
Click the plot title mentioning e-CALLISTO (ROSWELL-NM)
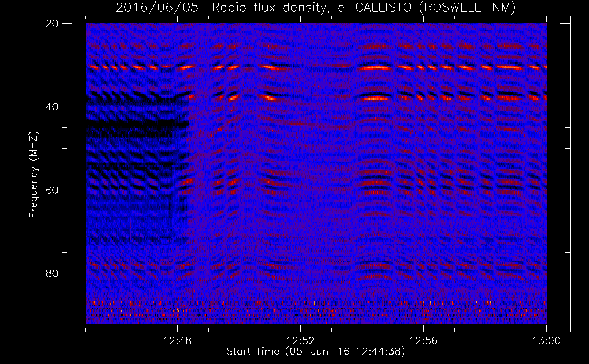pos(316,7)
